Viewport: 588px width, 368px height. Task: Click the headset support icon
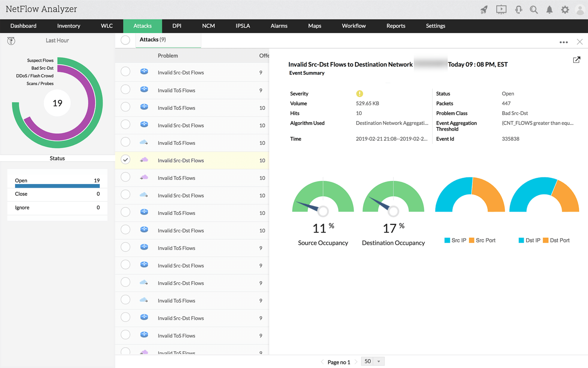(x=518, y=10)
